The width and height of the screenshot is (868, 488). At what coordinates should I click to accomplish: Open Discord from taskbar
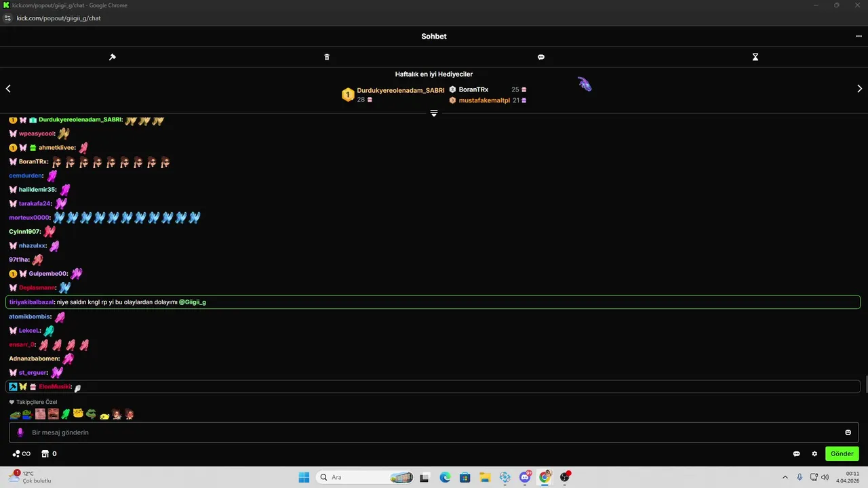pyautogui.click(x=524, y=477)
